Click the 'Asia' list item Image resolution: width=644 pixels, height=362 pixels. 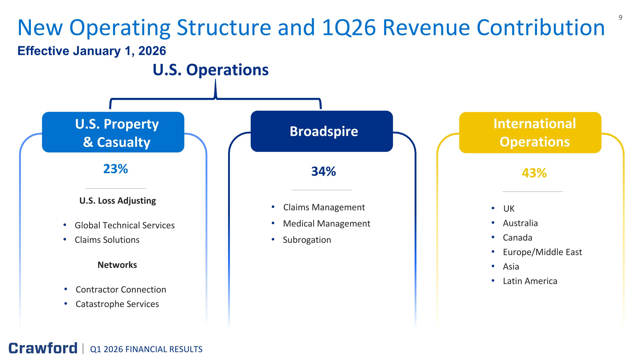[x=511, y=267]
